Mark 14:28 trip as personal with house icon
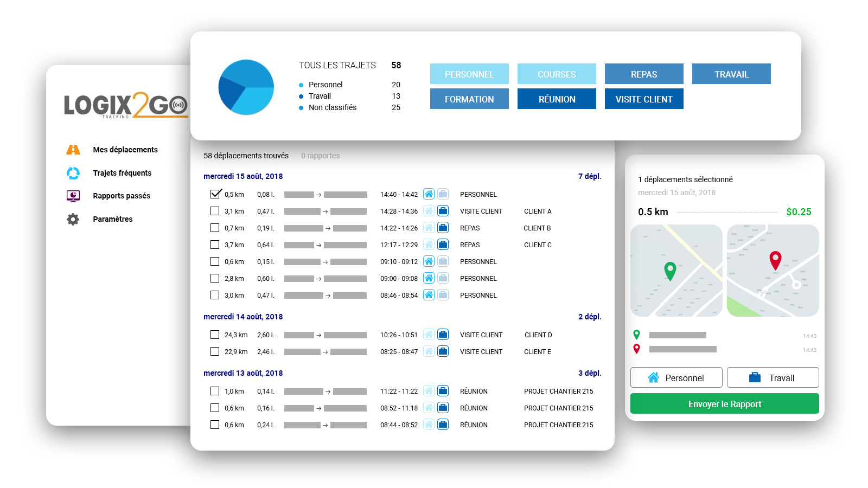Image resolution: width=868 pixels, height=488 pixels. [429, 211]
